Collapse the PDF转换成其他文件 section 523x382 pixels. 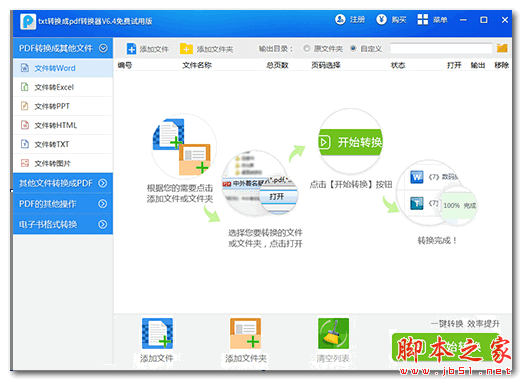coord(103,48)
